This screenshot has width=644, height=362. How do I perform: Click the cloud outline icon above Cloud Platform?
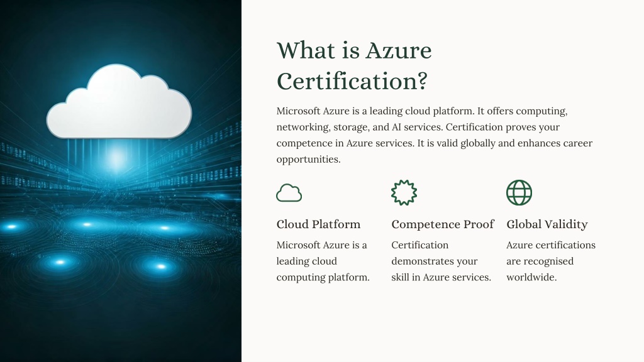pyautogui.click(x=289, y=193)
